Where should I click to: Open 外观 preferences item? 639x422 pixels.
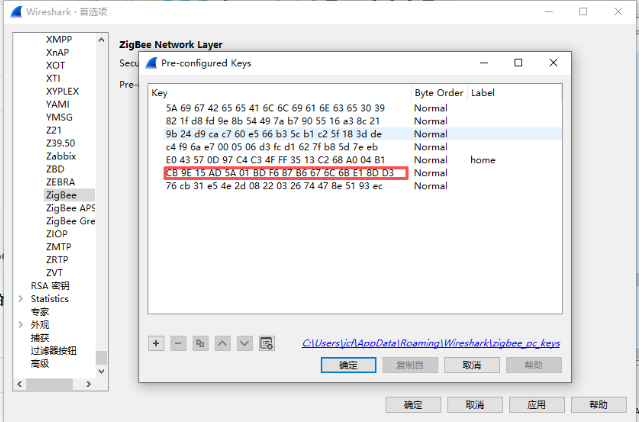[x=40, y=325]
